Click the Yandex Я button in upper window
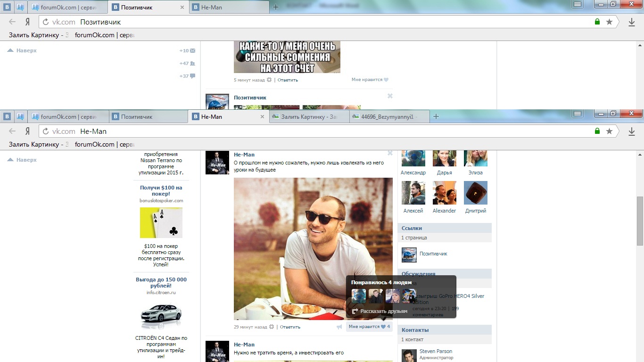This screenshot has height=362, width=644. click(x=28, y=22)
